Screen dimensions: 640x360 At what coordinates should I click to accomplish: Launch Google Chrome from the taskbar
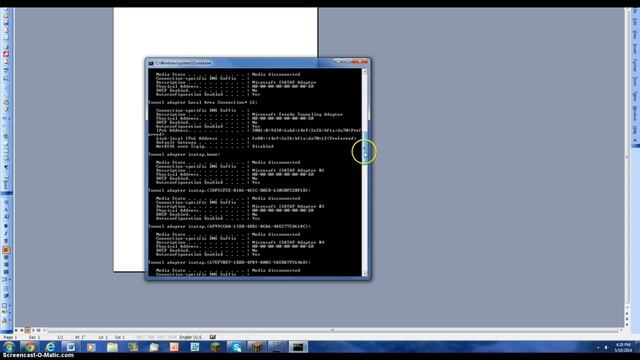click(x=29, y=347)
